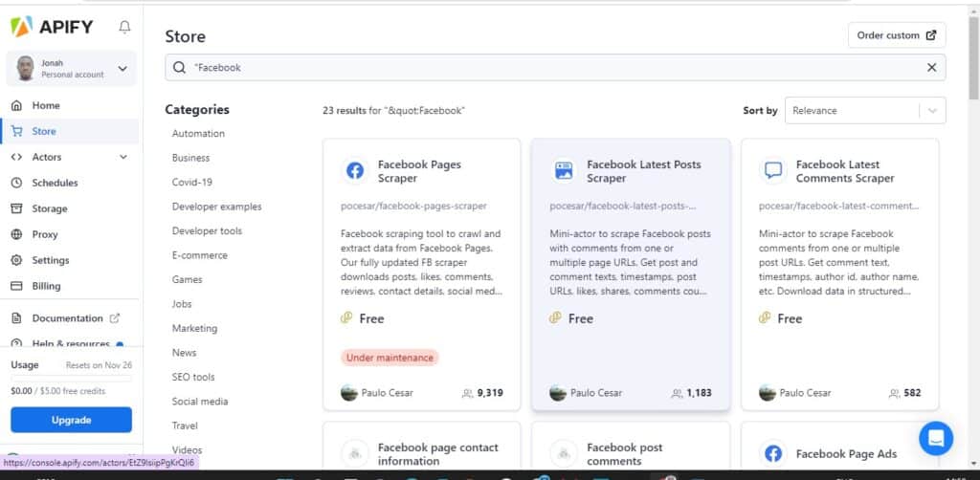The width and height of the screenshot is (980, 480).
Task: Click the Schedules clock icon
Action: (17, 183)
